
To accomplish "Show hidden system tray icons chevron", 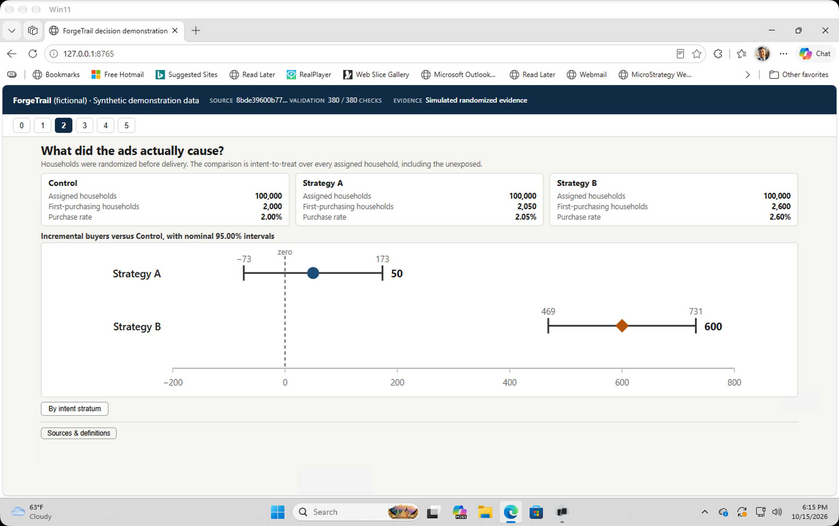I will click(x=705, y=512).
